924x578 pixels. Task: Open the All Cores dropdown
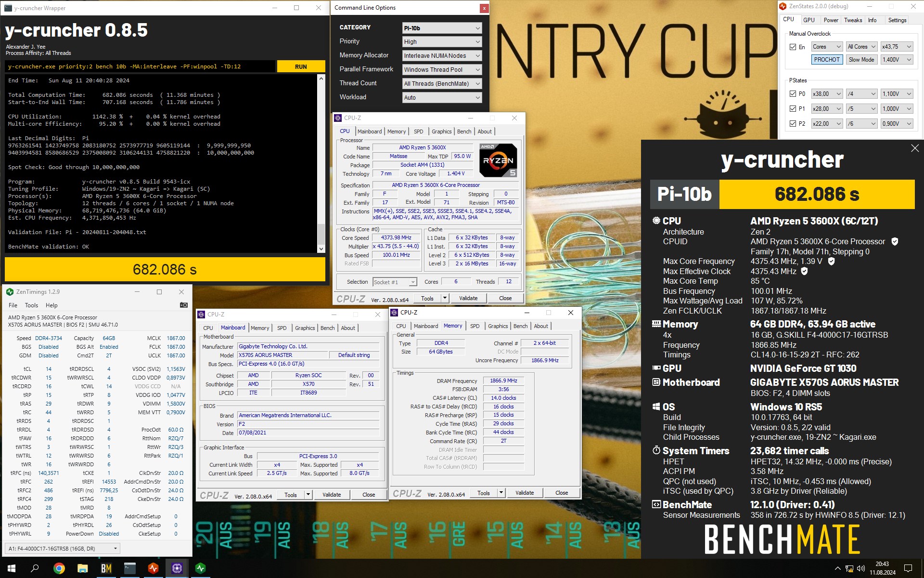point(861,47)
